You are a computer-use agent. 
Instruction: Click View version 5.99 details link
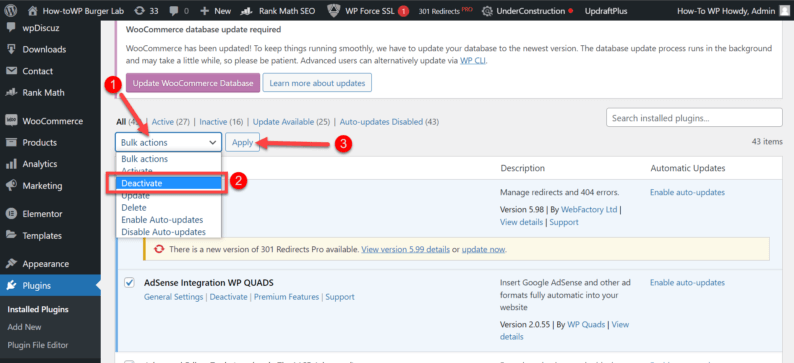[x=406, y=250]
